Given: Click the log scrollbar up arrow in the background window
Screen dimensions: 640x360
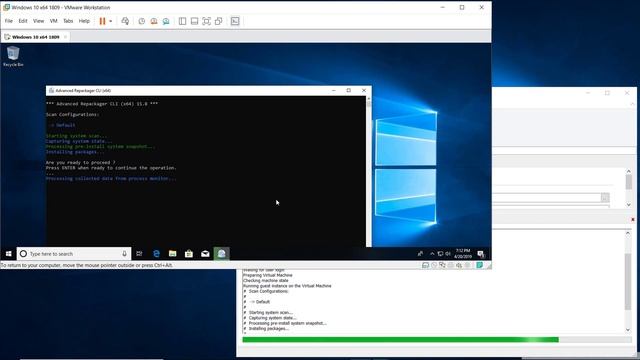Looking at the screenshot, I should pos(628,234).
